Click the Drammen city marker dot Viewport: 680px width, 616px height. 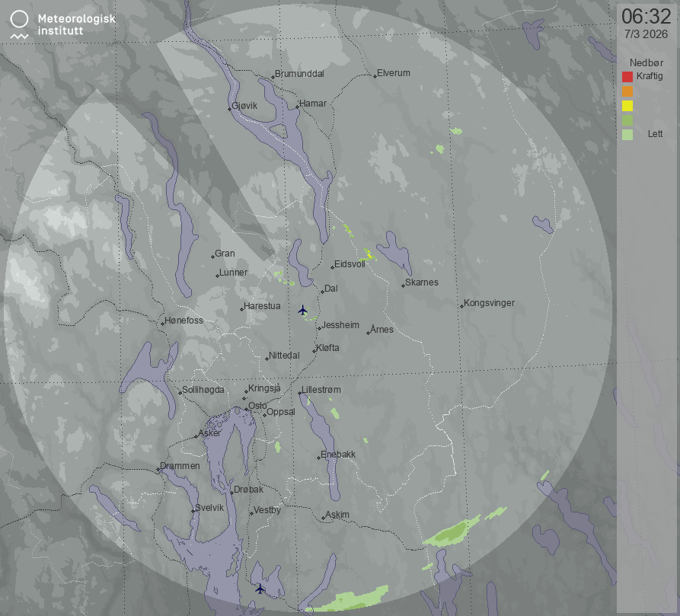click(x=158, y=470)
